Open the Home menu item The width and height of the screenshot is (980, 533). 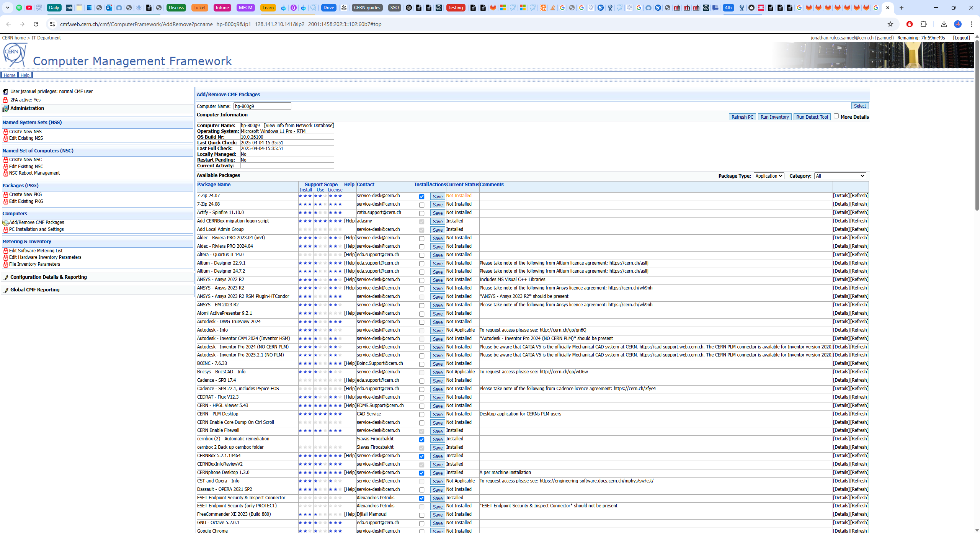[10, 75]
